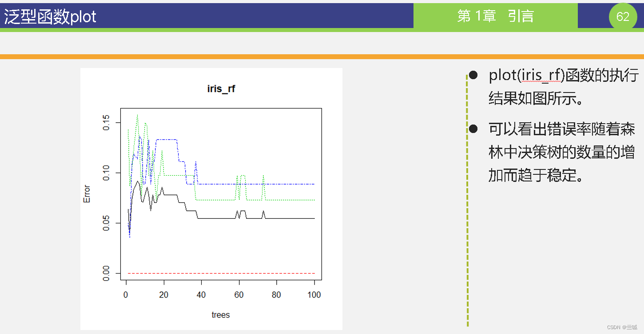Click the x-axis label 'trees'
644x334 pixels.
click(x=221, y=315)
